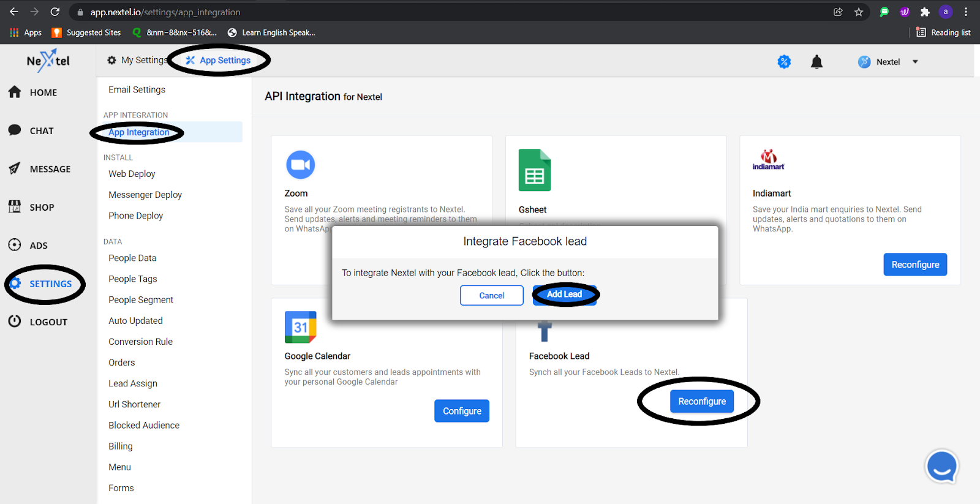Image resolution: width=980 pixels, height=504 pixels.
Task: Click the browser back arrow
Action: pyautogui.click(x=14, y=12)
